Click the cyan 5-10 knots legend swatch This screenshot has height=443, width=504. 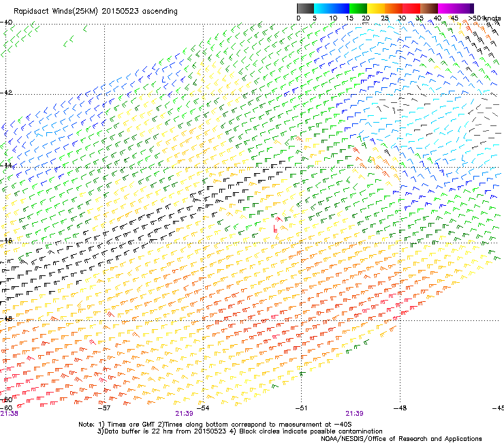(x=323, y=8)
